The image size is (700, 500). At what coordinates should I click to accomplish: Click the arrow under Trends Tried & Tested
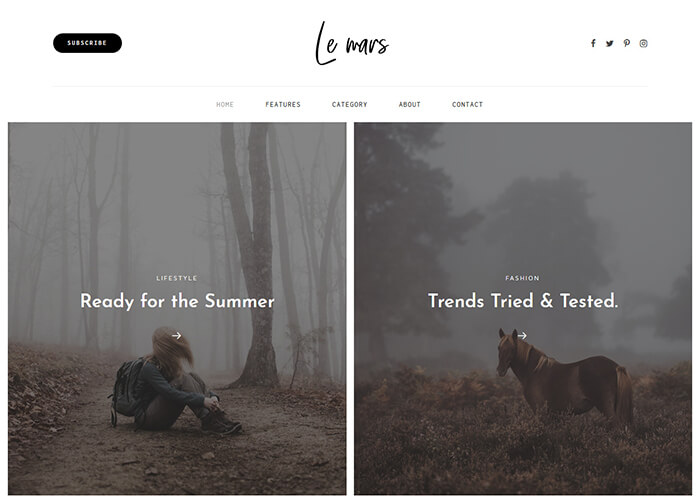(x=522, y=335)
